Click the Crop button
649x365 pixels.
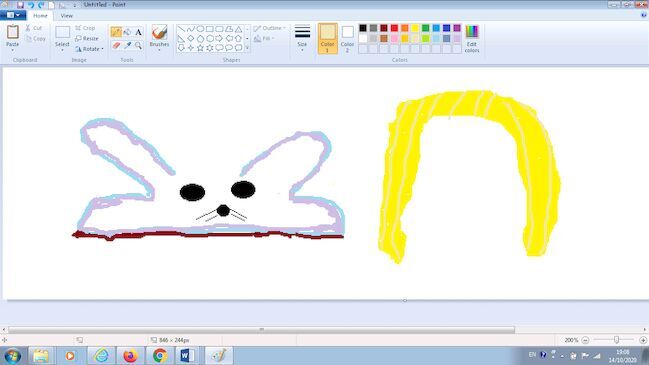[x=85, y=28]
